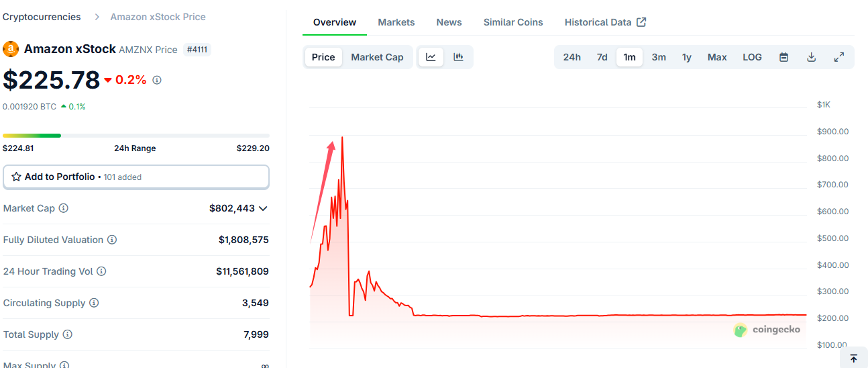Viewport: 868px width, 368px height.
Task: Expand the Market Cap value chevron
Action: coord(263,208)
